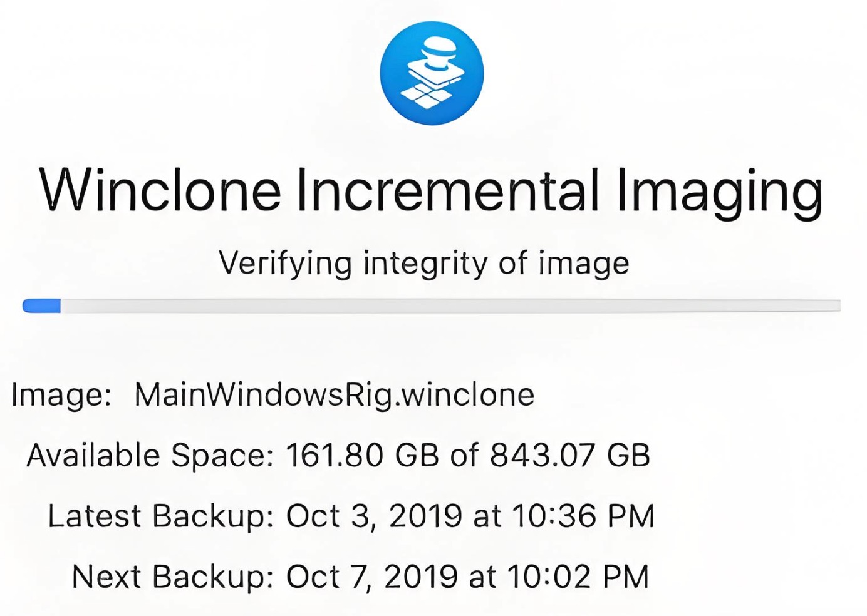This screenshot has width=867, height=616.
Task: Click the Next Backup label
Action: tap(173, 577)
